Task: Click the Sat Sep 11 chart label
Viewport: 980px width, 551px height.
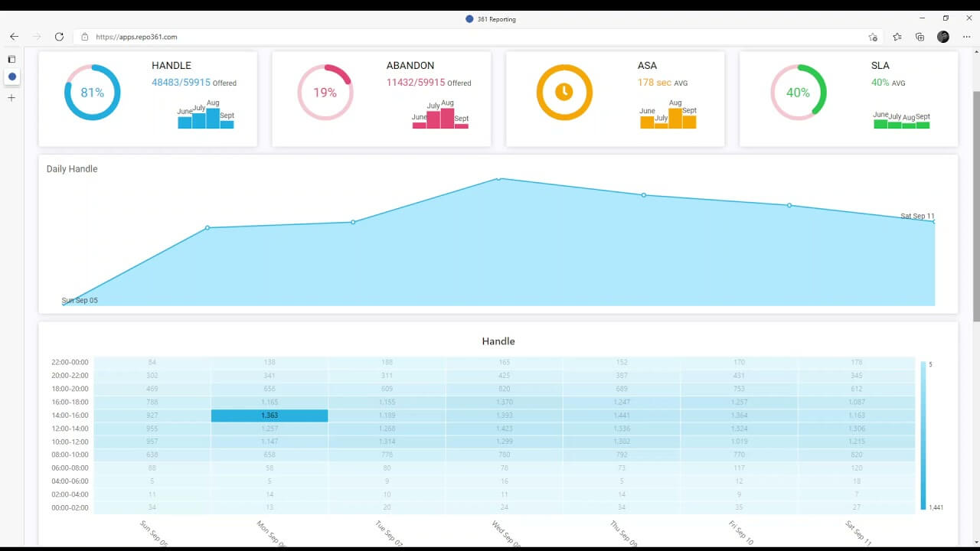Action: [x=917, y=217]
